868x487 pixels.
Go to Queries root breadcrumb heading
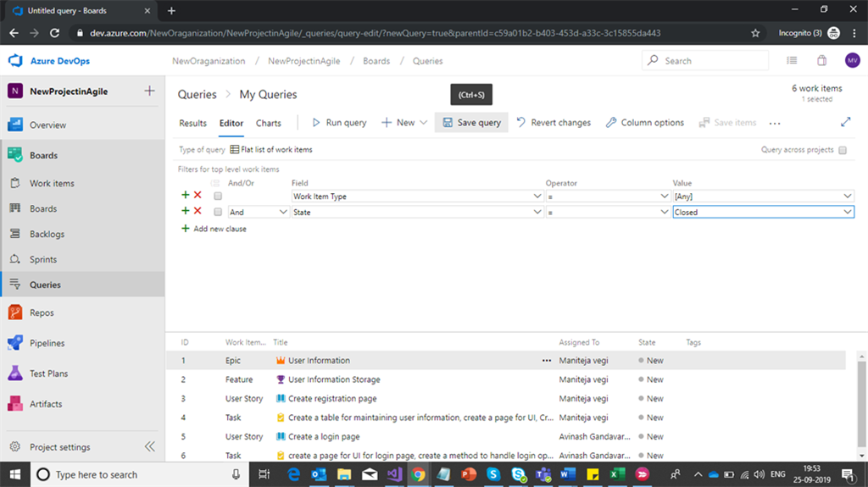(197, 95)
